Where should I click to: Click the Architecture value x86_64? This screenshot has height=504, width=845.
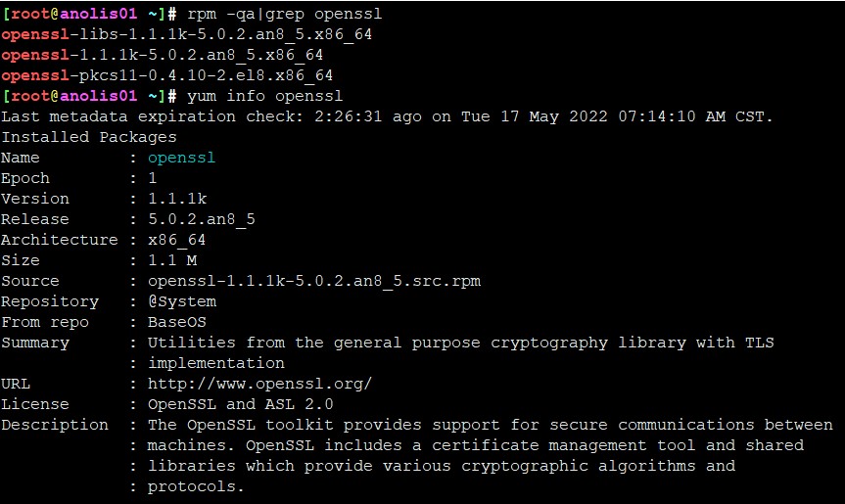click(176, 240)
